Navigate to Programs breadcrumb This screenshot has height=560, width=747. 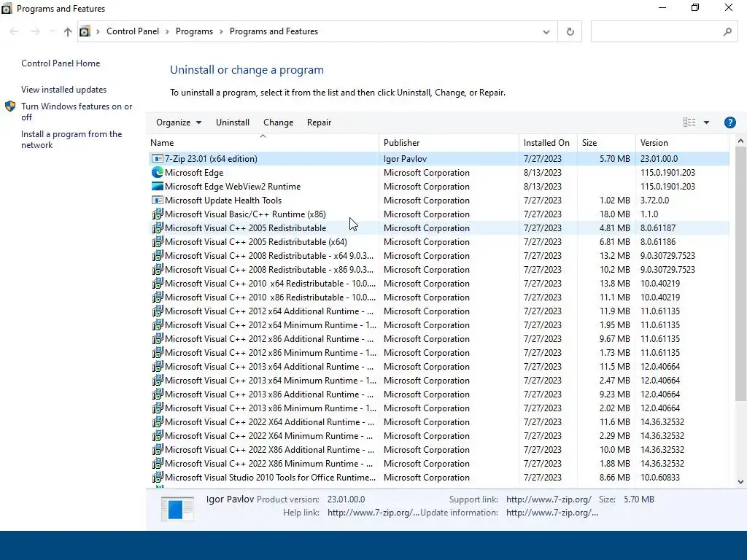(194, 31)
